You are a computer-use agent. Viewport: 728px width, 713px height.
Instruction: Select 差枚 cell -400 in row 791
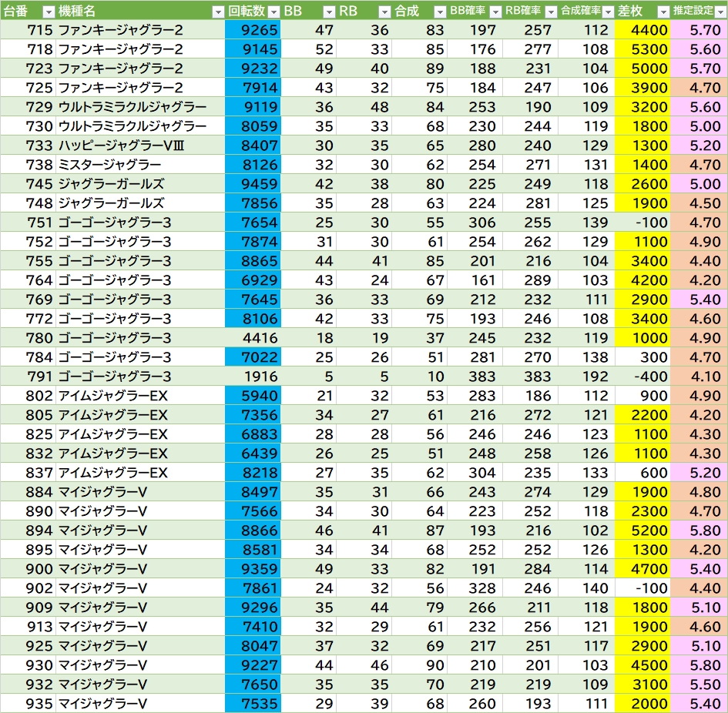642,377
